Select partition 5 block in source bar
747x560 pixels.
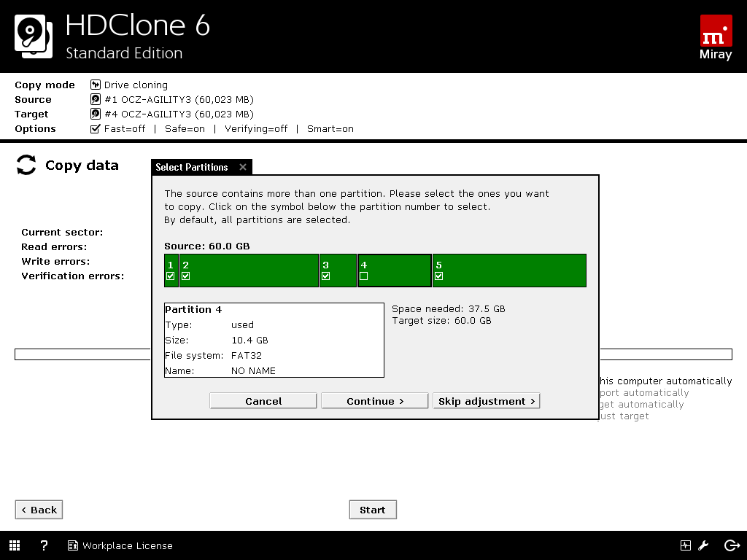pos(509,271)
